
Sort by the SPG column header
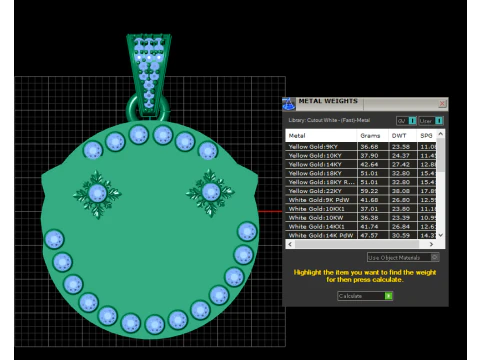pyautogui.click(x=426, y=136)
